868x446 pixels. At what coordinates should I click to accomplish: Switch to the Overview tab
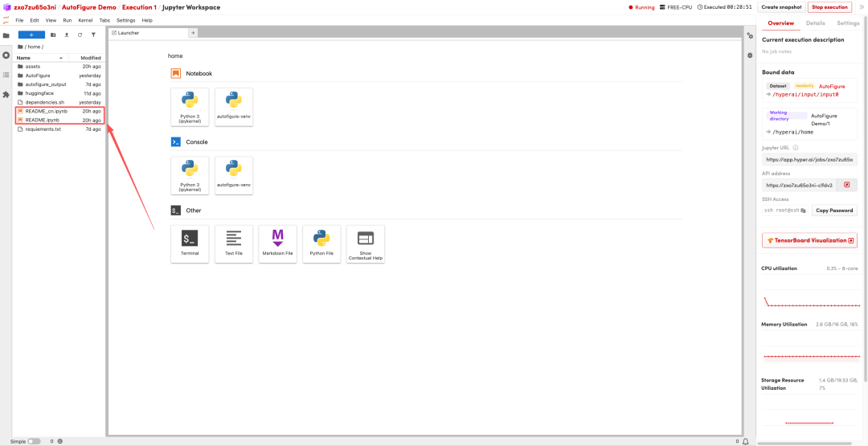[780, 23]
